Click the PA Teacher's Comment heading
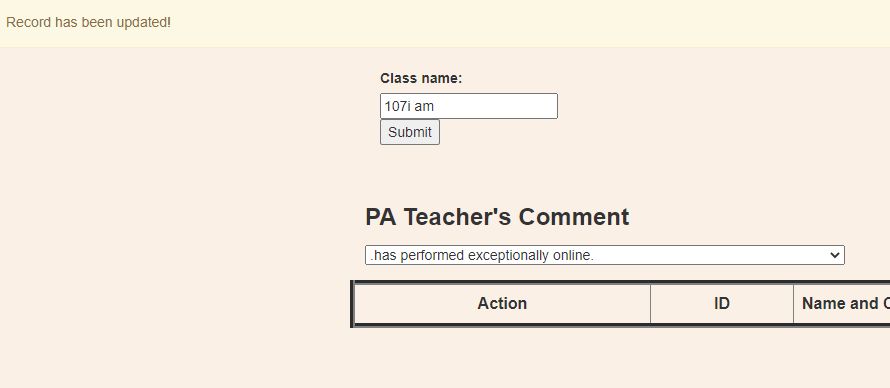The height and width of the screenshot is (388, 890). pyautogui.click(x=497, y=217)
